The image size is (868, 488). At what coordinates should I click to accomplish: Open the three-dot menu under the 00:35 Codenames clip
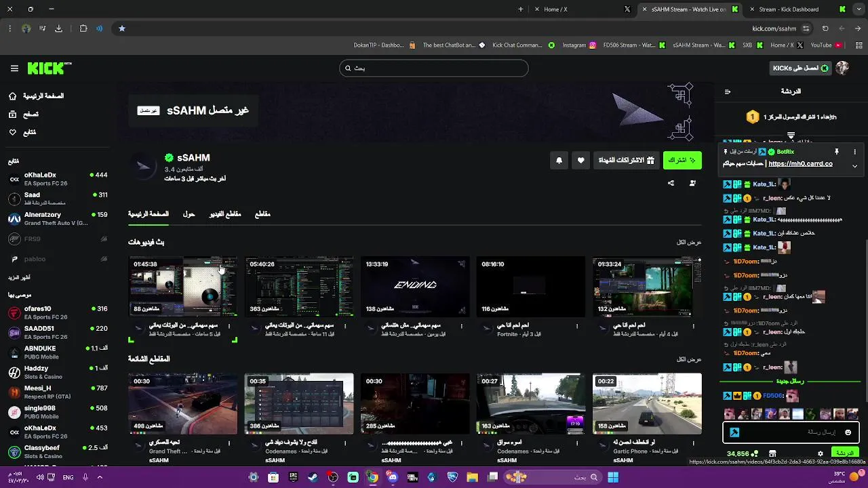coord(345,443)
